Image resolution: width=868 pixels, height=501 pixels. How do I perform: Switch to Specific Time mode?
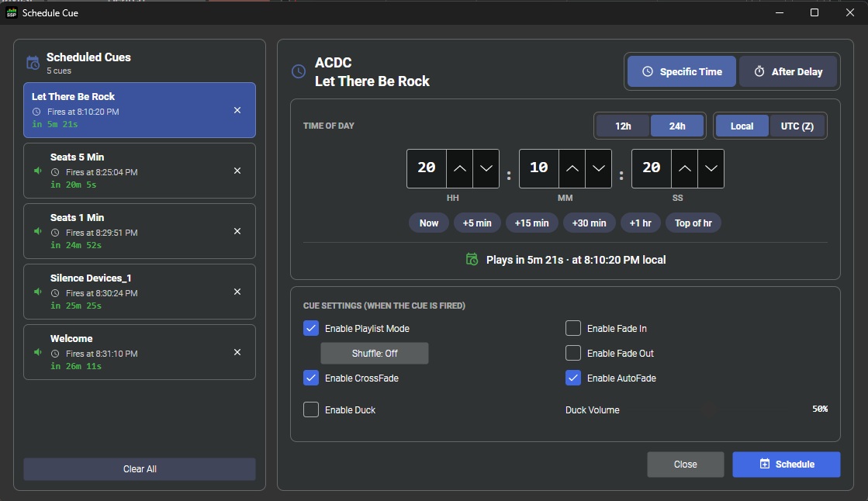[682, 71]
